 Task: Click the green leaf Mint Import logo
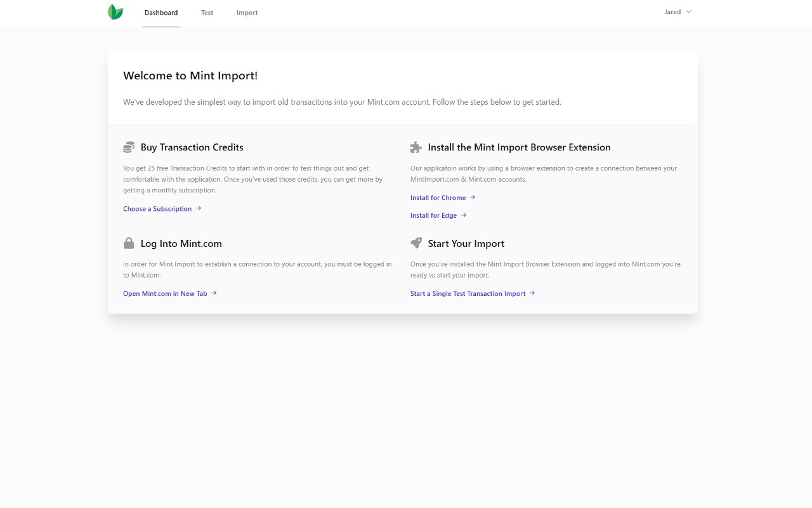115,12
